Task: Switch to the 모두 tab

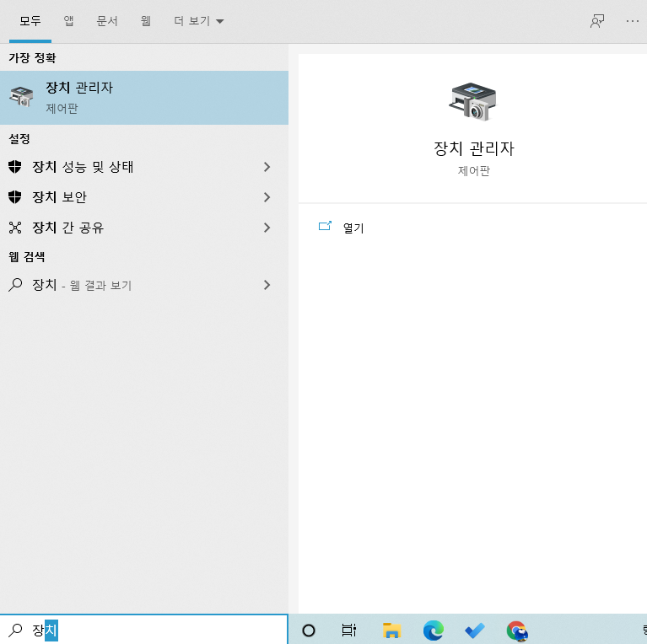Action: tap(30, 21)
